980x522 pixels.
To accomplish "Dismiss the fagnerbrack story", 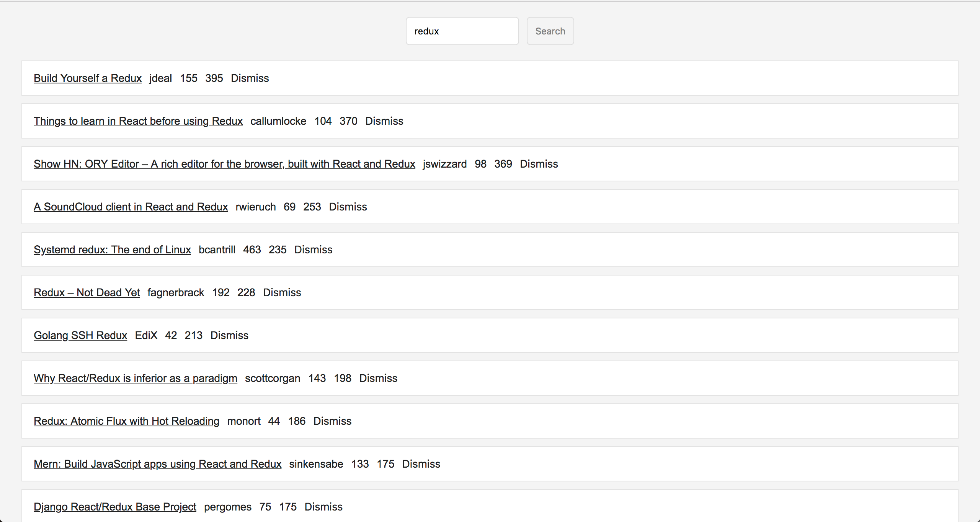I will click(282, 292).
